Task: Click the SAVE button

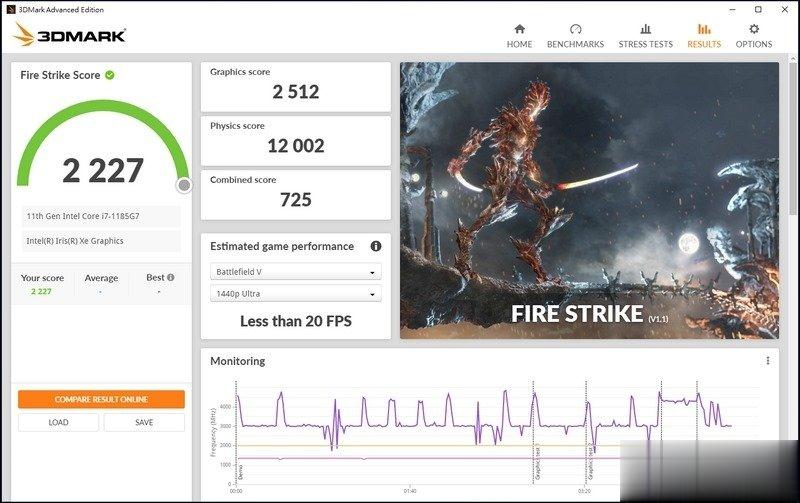Action: [x=144, y=422]
